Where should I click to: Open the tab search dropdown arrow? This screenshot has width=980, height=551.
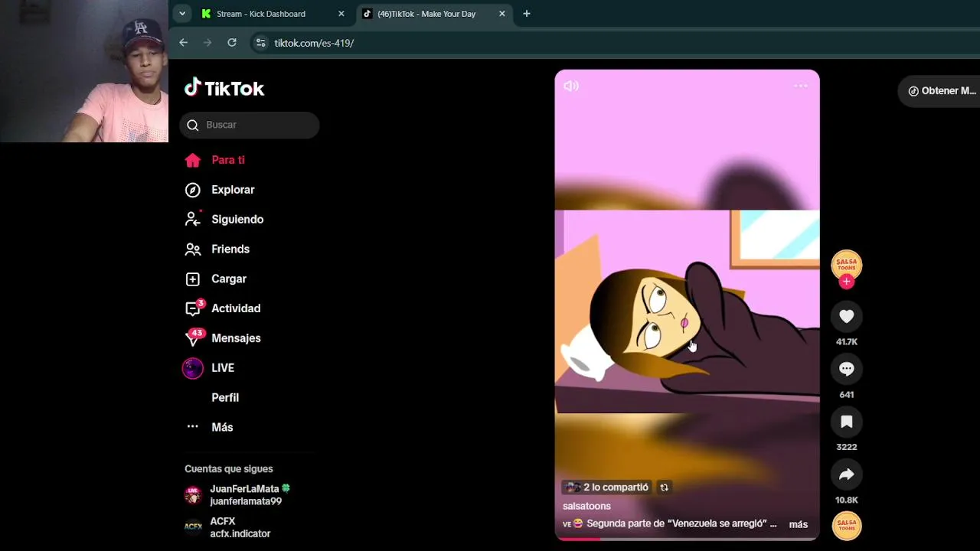(182, 14)
